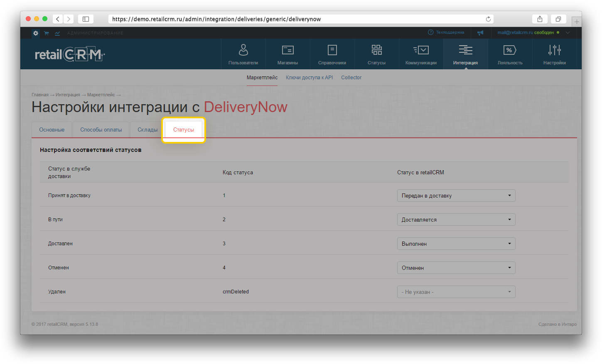This screenshot has width=602, height=364.
Task: Reload the page in Safari
Action: pos(488,19)
